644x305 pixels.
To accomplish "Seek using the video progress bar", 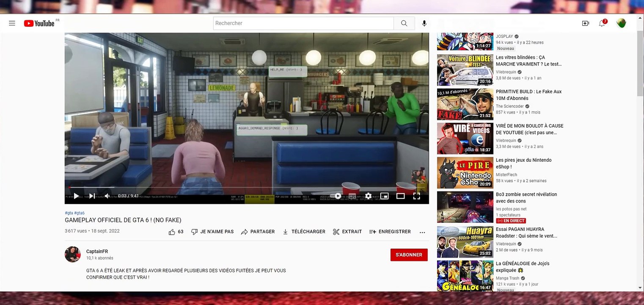I will point(247,187).
